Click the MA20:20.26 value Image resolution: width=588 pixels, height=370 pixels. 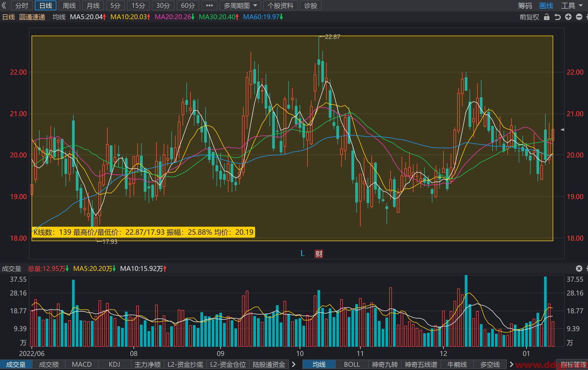[x=175, y=17]
